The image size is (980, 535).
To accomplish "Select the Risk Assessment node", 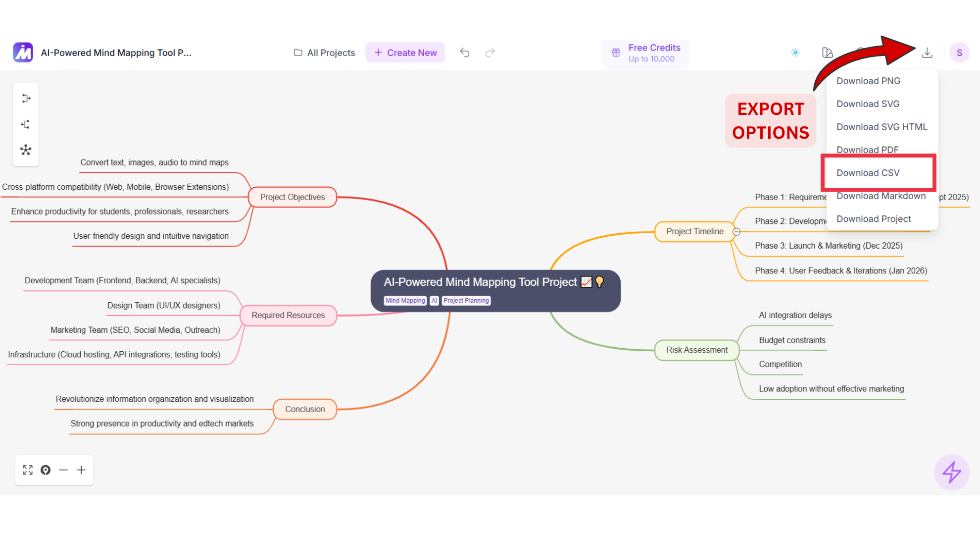I will click(697, 350).
